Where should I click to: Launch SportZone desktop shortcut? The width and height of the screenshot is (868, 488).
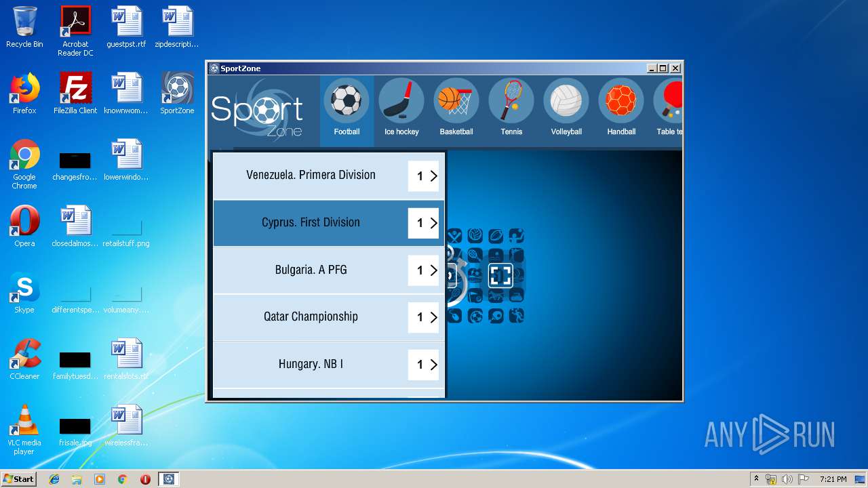[x=177, y=94]
